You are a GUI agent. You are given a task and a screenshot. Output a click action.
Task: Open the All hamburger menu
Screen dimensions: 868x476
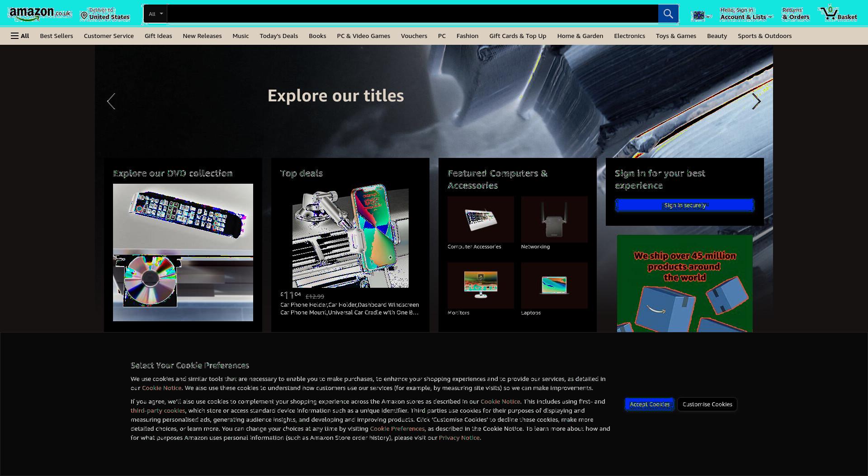click(x=20, y=36)
